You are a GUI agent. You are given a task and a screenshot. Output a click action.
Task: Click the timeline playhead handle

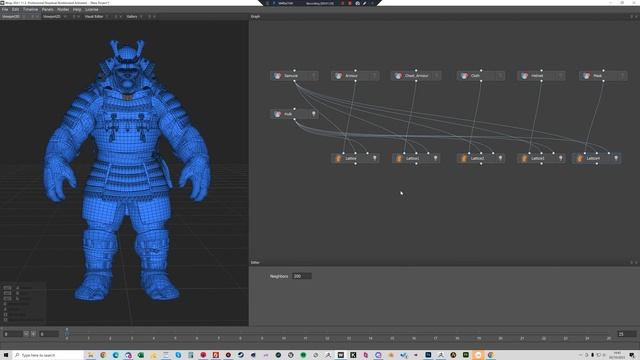pos(67,333)
